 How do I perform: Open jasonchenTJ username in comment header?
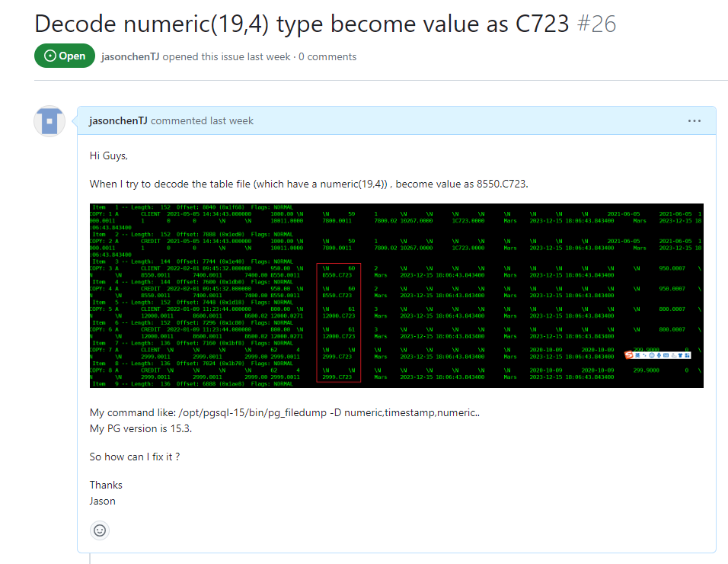tap(118, 120)
